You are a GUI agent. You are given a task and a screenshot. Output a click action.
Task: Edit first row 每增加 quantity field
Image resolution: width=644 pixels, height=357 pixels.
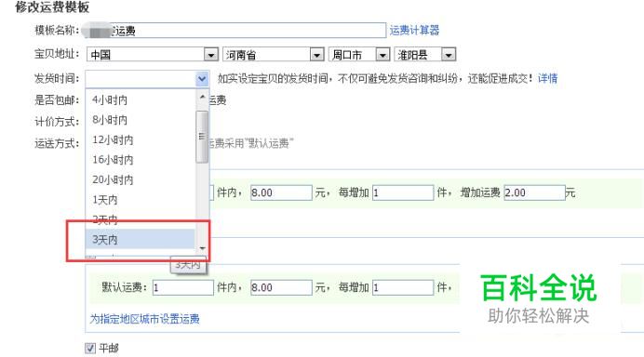click(403, 192)
